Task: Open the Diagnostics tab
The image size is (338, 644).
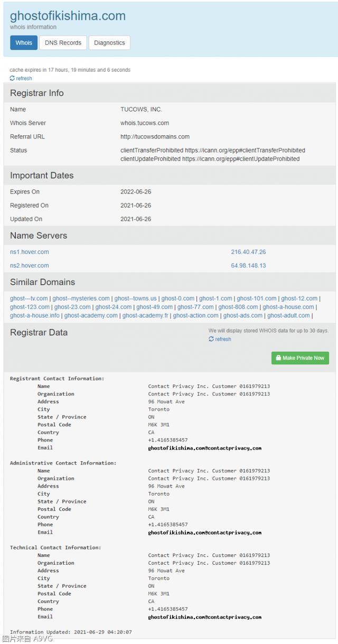Action: pos(109,43)
